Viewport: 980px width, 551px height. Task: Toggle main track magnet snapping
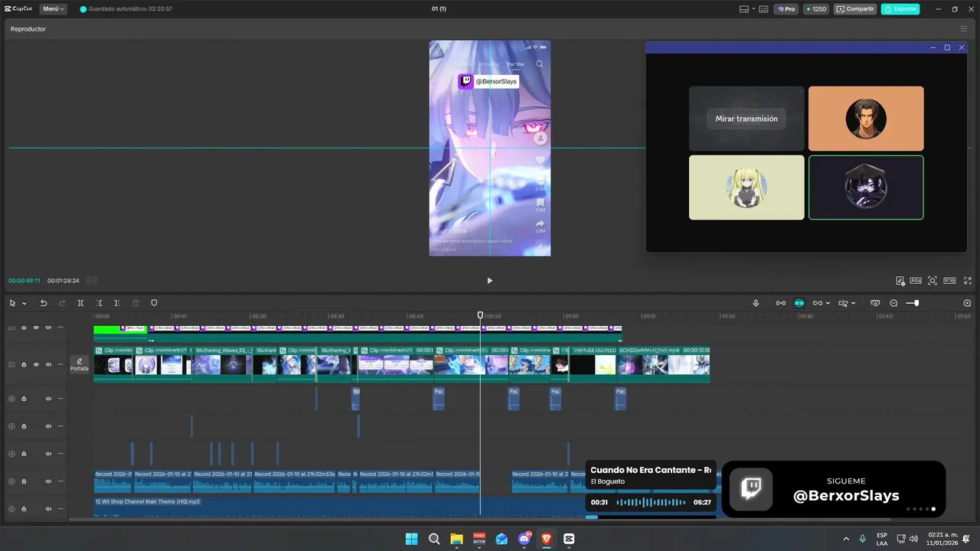pyautogui.click(x=780, y=303)
